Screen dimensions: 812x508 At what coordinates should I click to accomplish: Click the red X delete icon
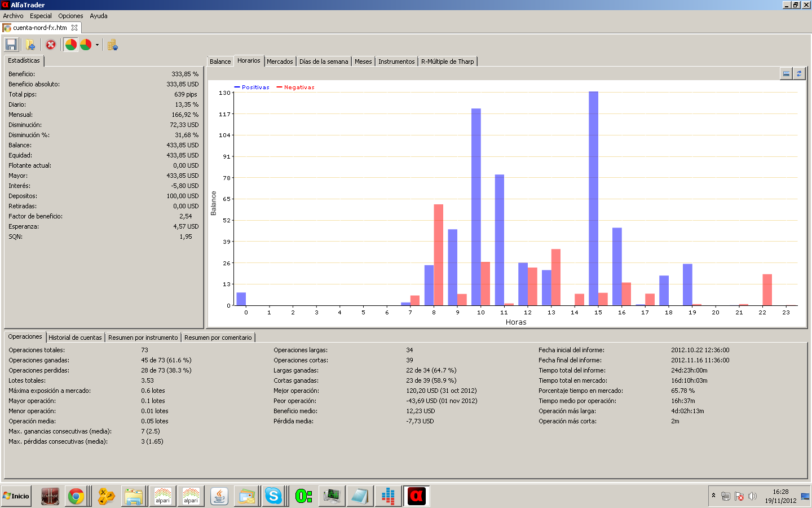click(51, 45)
